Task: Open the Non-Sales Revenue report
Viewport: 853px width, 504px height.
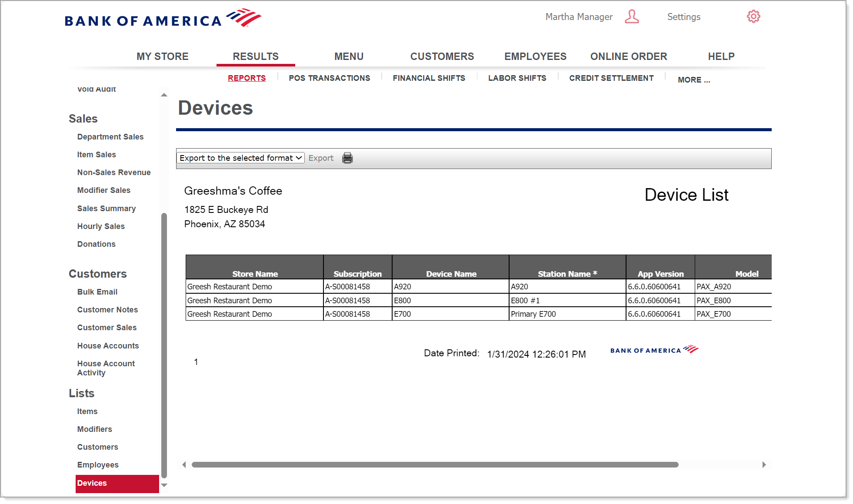Action: 114,172
